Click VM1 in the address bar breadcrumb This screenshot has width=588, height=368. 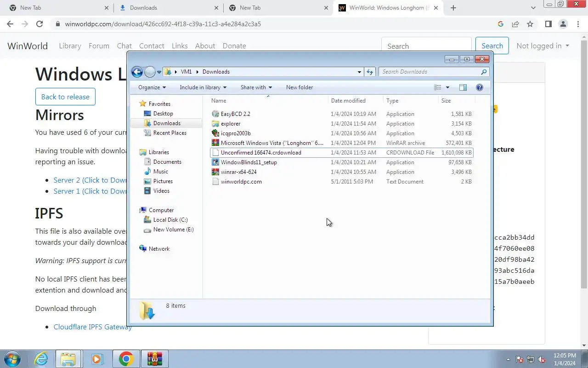coord(186,72)
